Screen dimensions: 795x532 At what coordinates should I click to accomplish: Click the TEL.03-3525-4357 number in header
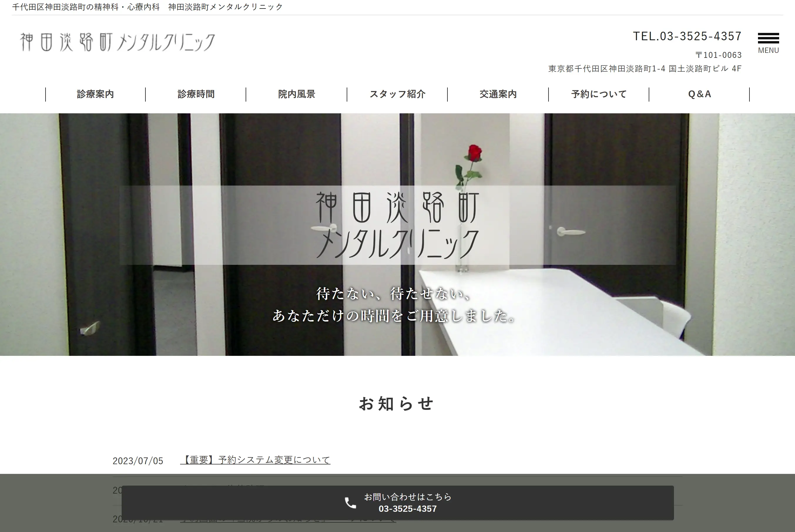(687, 36)
